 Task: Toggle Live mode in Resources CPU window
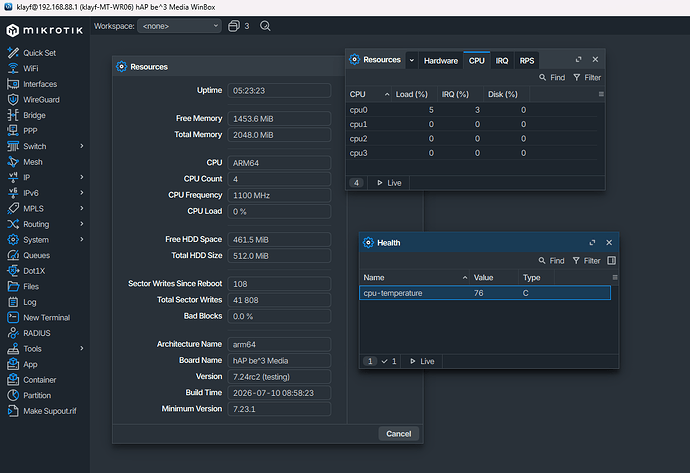pos(389,183)
